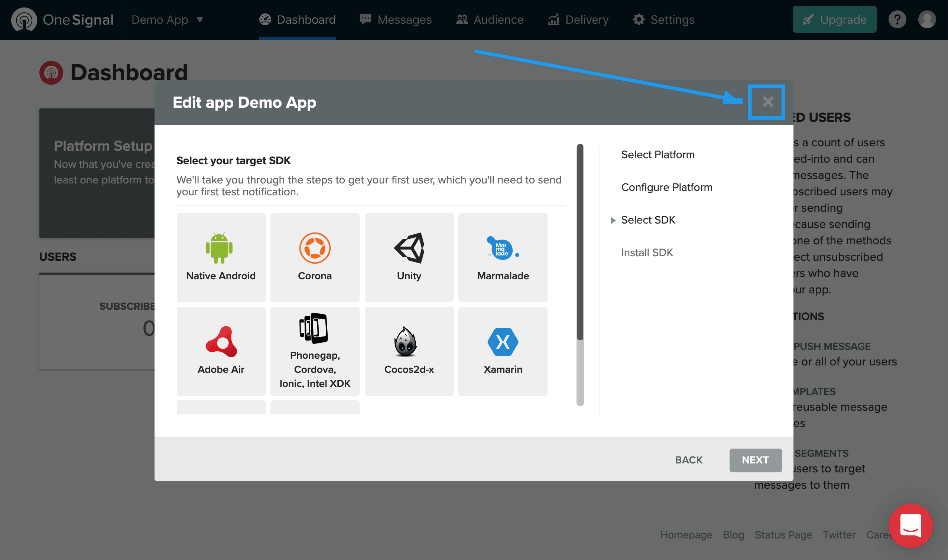
Task: Click the SDK list scrollbar
Action: (580, 241)
